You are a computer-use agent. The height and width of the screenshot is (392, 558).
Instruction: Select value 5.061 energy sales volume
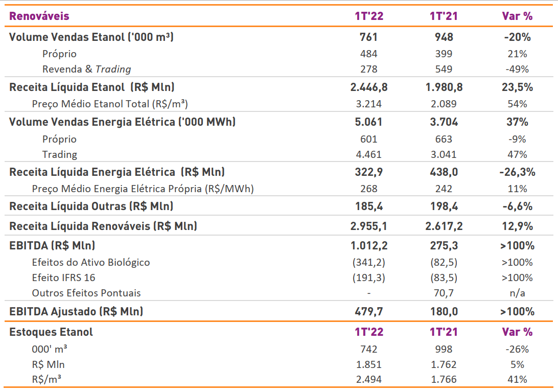click(369, 122)
